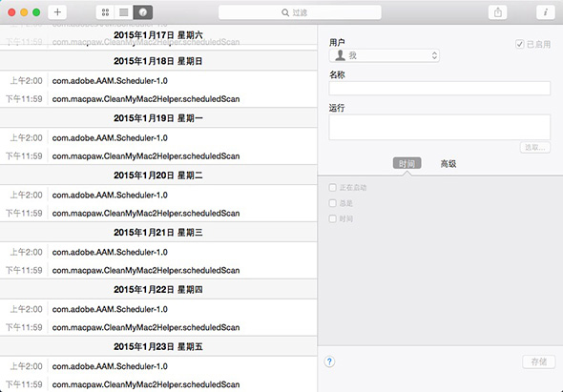
Task: Click the 选取… choose button
Action: (x=535, y=147)
